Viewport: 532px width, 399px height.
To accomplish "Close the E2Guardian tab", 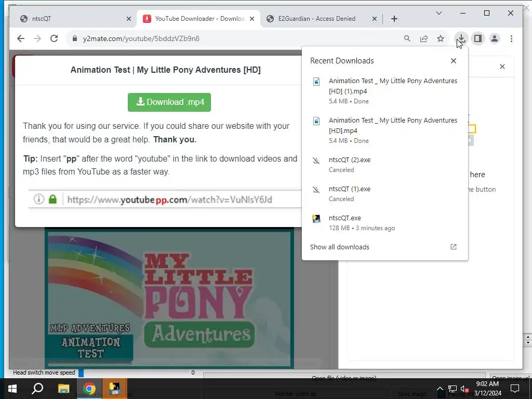I will coord(374,19).
